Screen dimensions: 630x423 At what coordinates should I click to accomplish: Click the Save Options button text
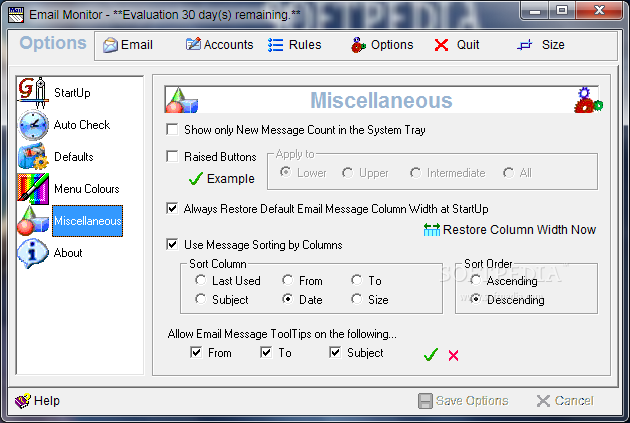(x=472, y=401)
